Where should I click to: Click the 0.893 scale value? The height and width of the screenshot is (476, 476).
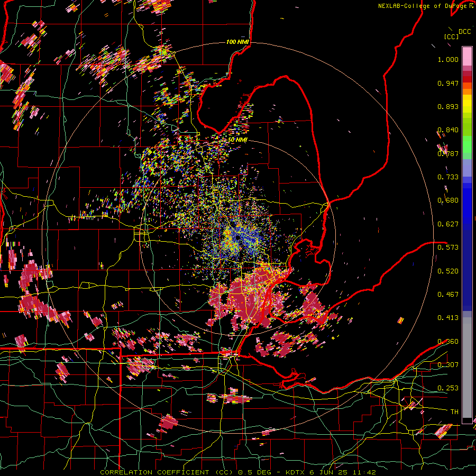[x=448, y=106]
